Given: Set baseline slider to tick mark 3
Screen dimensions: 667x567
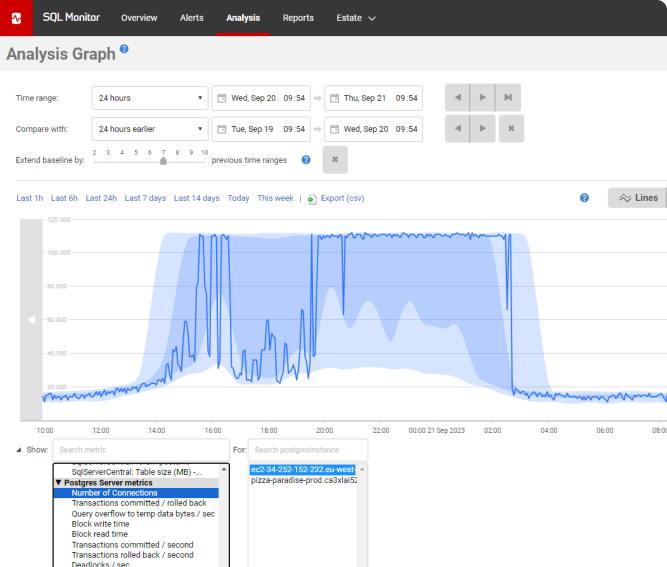Looking at the screenshot, I should [x=108, y=160].
